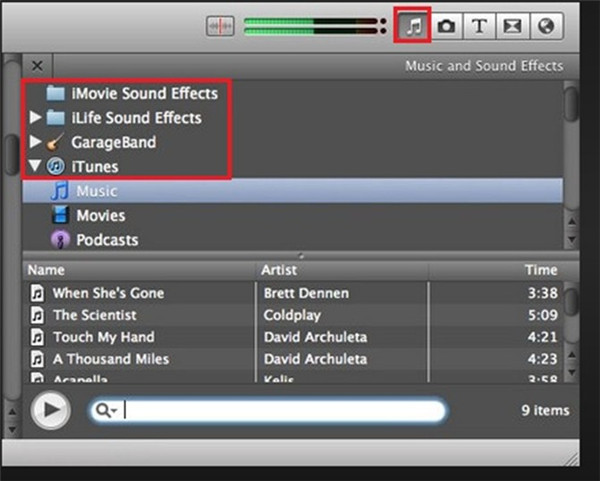Open the Titles browser T icon
This screenshot has height=481, width=600.
[479, 26]
